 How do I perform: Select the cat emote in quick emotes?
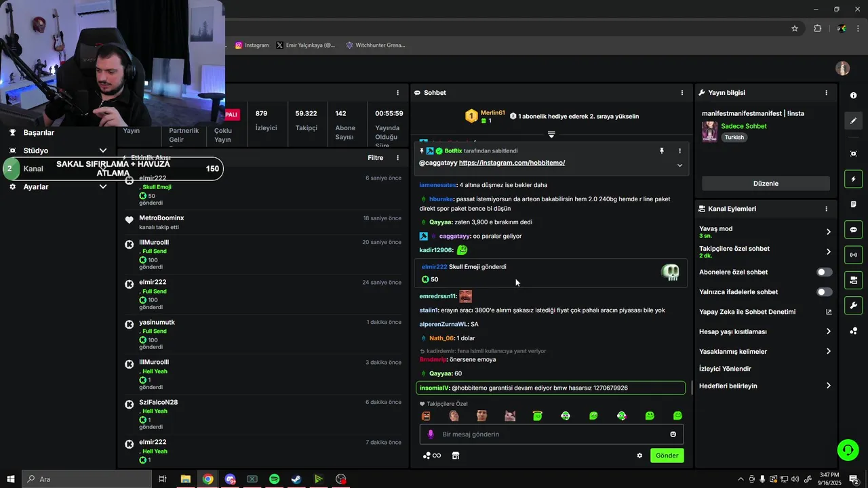[x=510, y=415]
